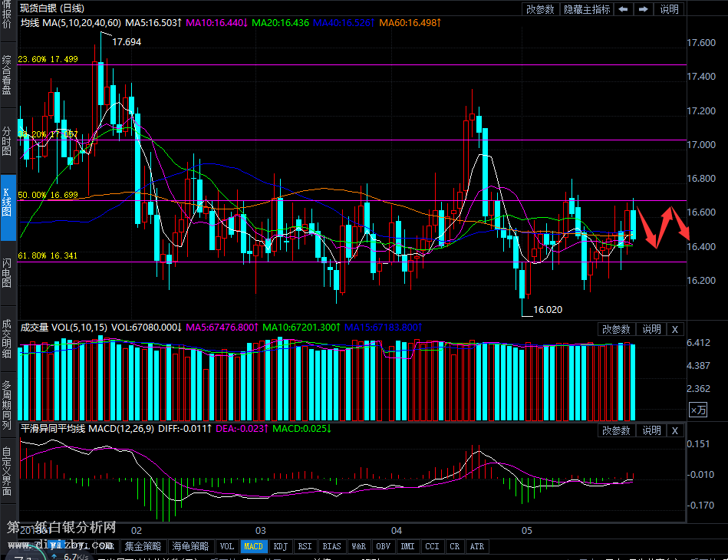Click 说明 button in MACD panel
The height and width of the screenshot is (560, 728).
click(x=651, y=431)
